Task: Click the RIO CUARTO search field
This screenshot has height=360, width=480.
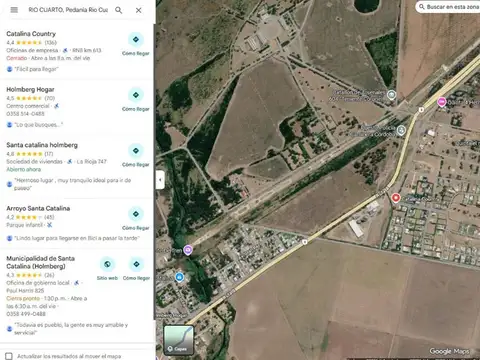Action: click(x=68, y=10)
